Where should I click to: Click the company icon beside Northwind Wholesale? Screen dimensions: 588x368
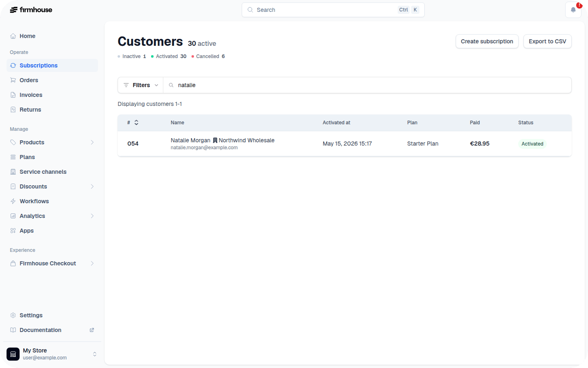point(215,140)
